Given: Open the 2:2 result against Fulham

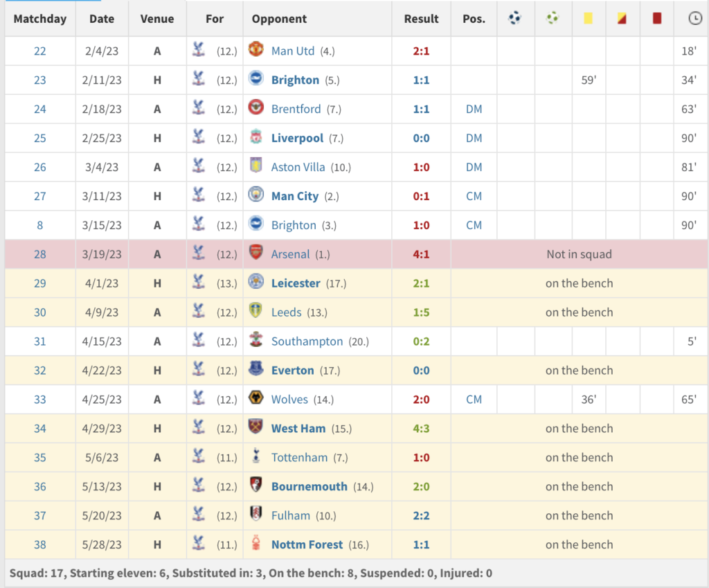Looking at the screenshot, I should pyautogui.click(x=421, y=515).
